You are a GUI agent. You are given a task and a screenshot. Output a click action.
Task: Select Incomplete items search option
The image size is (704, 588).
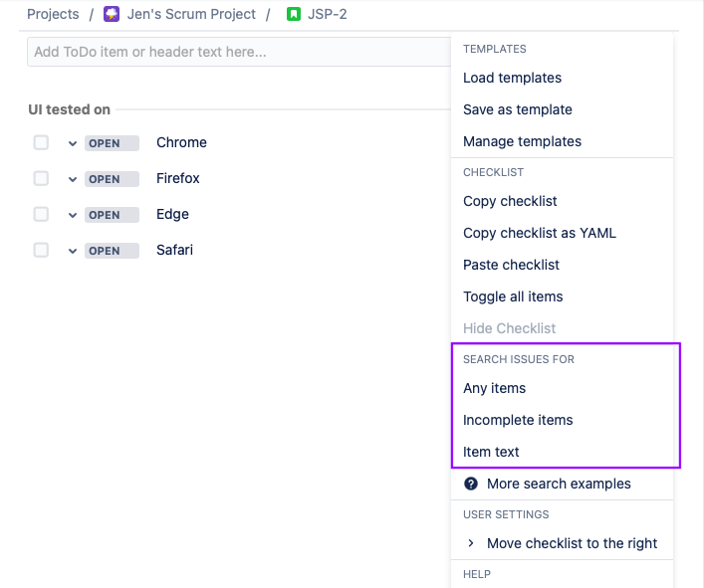coord(518,420)
